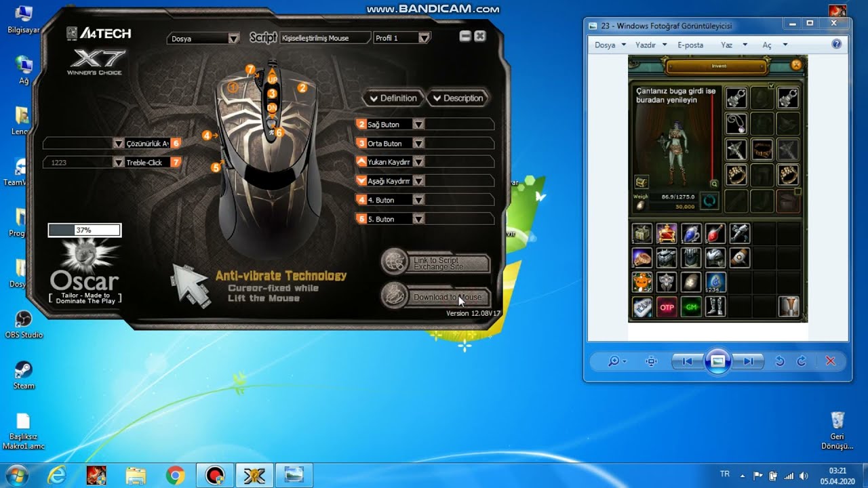Click the TR language indicator in tray

coord(724,474)
